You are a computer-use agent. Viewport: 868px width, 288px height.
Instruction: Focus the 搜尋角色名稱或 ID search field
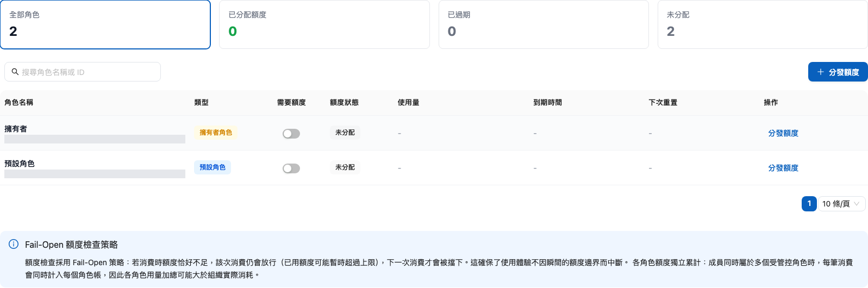(x=83, y=72)
